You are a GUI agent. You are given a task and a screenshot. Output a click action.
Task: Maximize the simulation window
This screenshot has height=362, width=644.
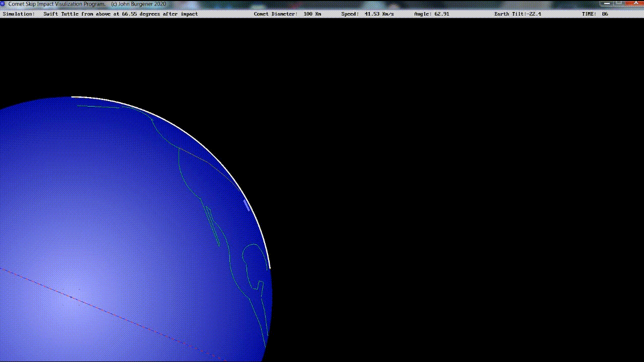(x=619, y=3)
